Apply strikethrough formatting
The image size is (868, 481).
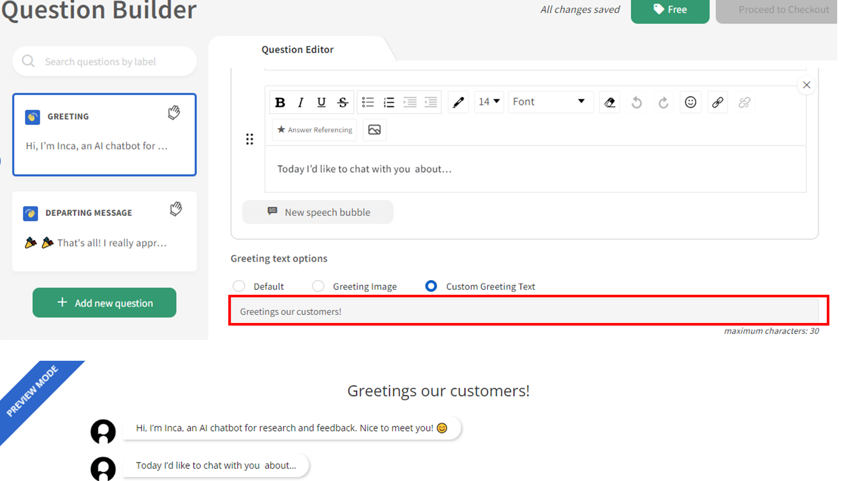tap(342, 102)
